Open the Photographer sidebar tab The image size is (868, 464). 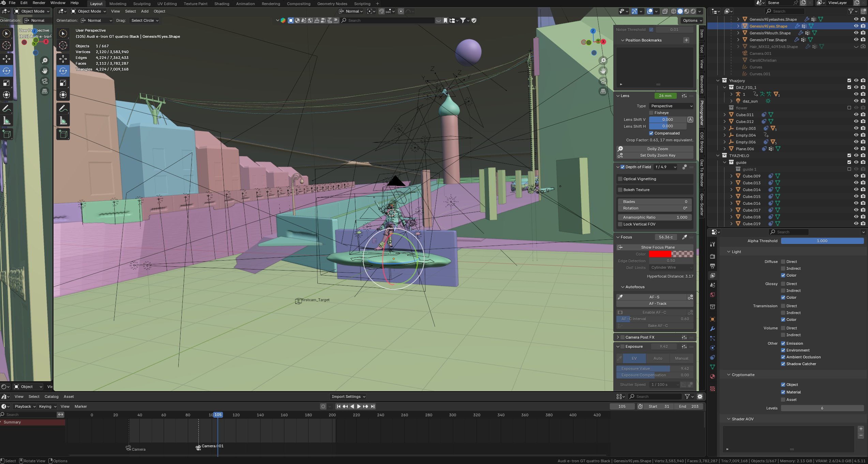pos(702,113)
